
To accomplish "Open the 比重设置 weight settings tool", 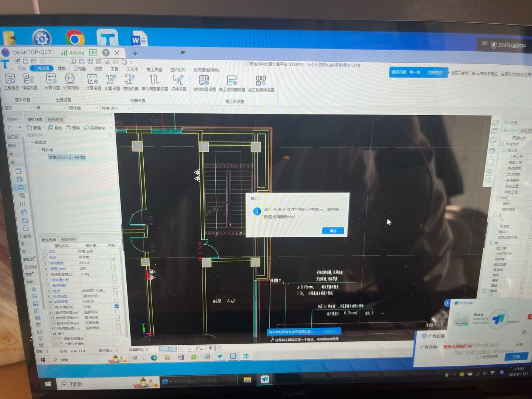I will (x=112, y=82).
